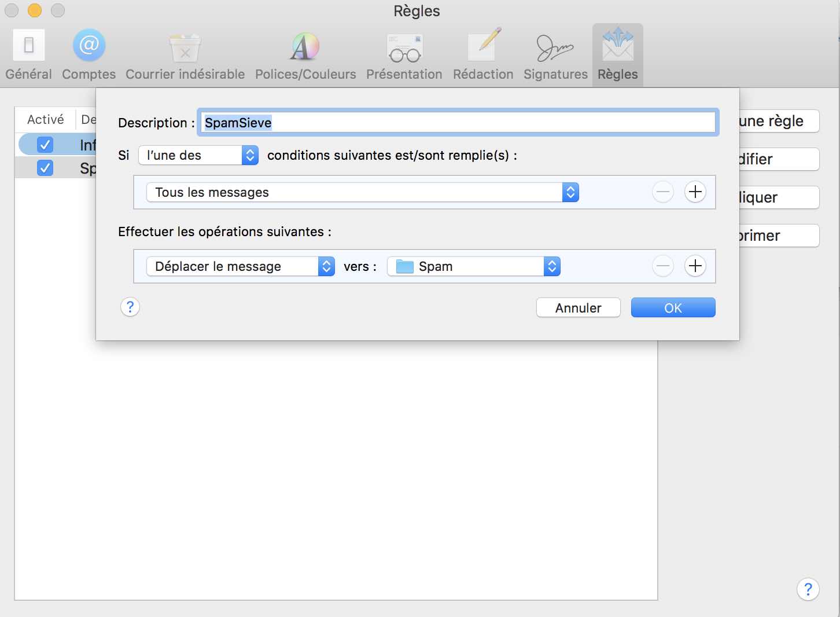This screenshot has height=617, width=840.
Task: Click the Description text field
Action: click(458, 123)
